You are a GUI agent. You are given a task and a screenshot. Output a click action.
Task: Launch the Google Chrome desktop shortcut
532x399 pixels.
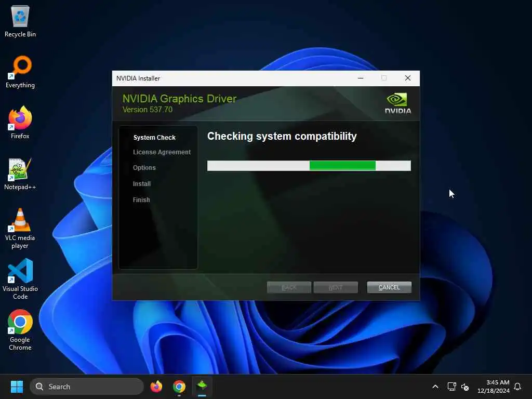(20, 330)
